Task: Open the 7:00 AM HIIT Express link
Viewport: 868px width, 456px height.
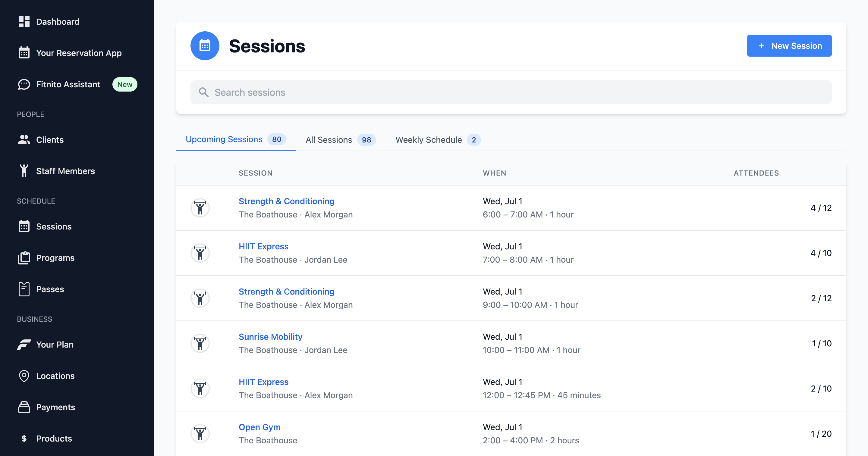Action: click(x=263, y=246)
